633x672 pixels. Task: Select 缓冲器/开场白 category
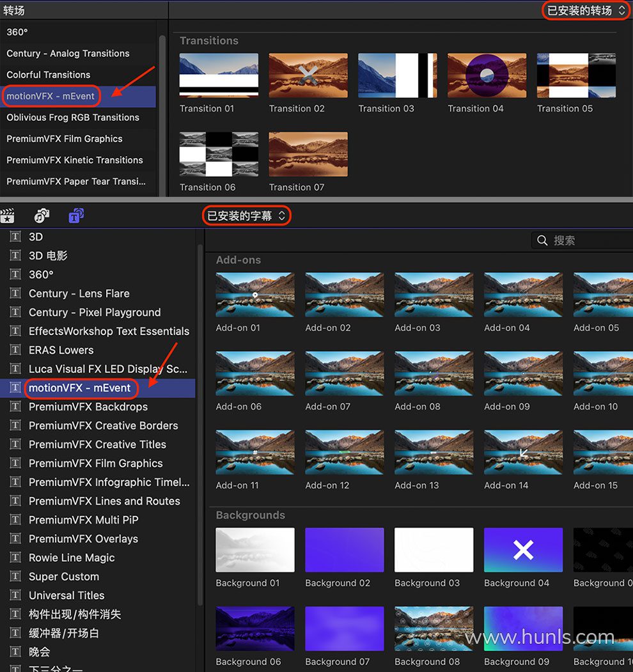pyautogui.click(x=98, y=632)
